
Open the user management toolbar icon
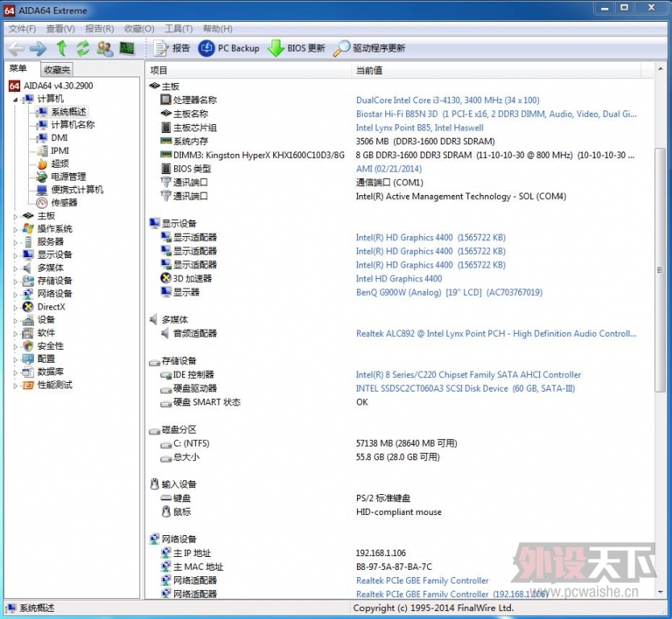pyautogui.click(x=105, y=48)
